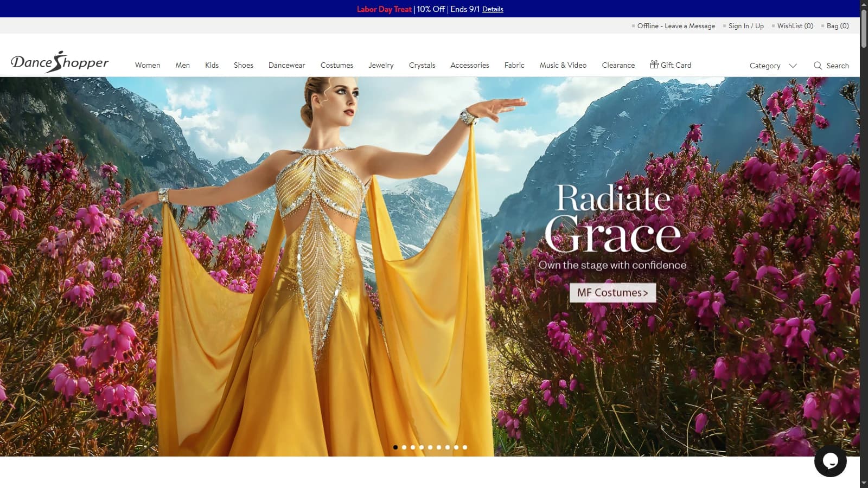Open the shopping Bag (0)
This screenshot has height=488, width=868.
coord(838,26)
